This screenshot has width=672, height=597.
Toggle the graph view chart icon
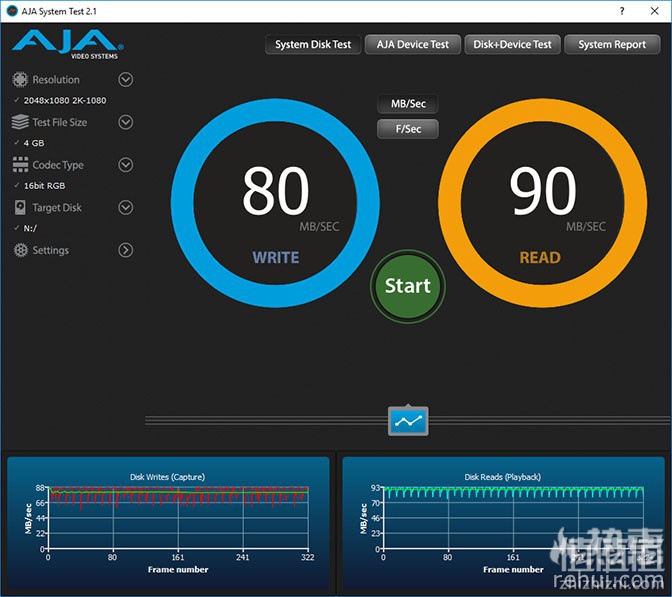point(408,421)
